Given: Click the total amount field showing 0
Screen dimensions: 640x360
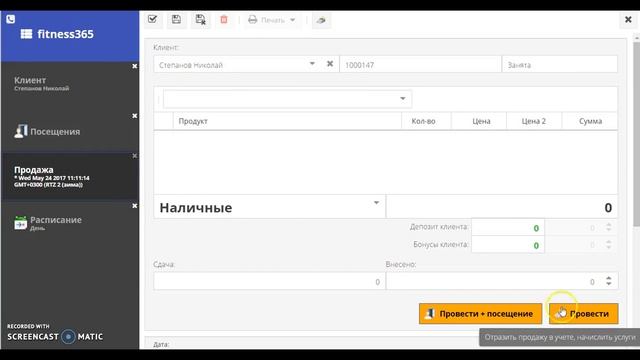Looking at the screenshot, I should (x=502, y=207).
